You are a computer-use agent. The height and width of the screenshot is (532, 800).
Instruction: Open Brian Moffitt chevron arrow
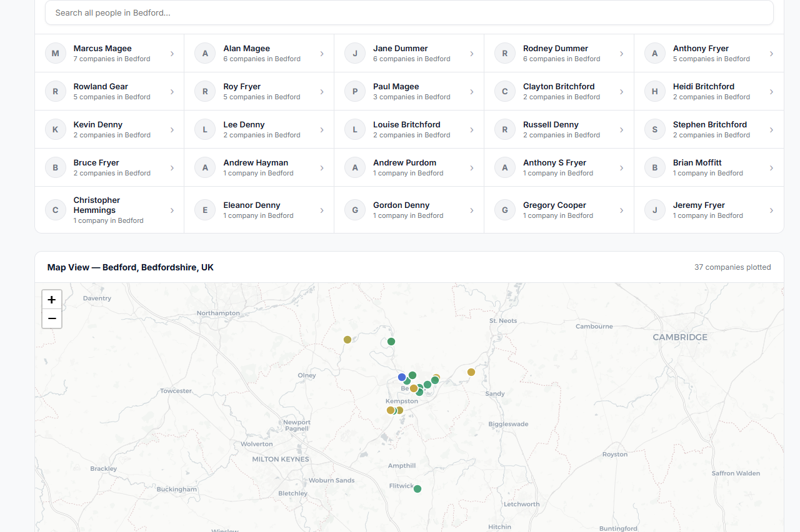(772, 168)
